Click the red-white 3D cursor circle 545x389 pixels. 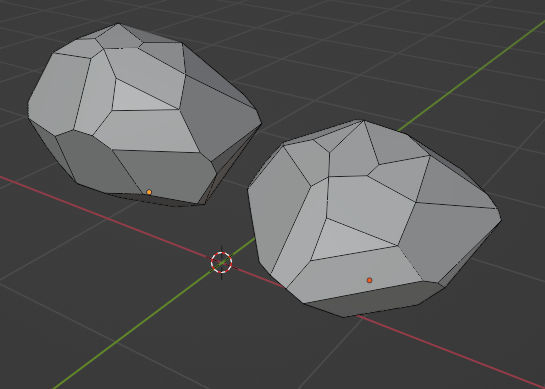[x=221, y=262]
